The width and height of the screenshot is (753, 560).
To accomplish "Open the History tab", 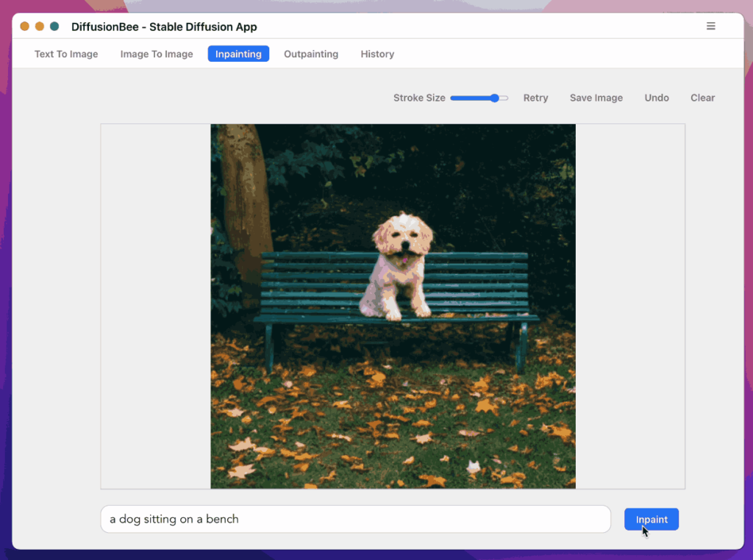I will click(376, 54).
